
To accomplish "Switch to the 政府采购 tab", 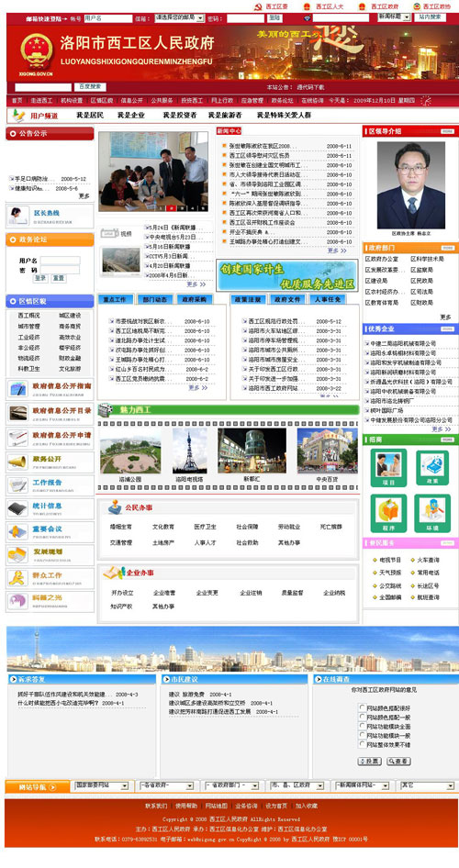I will [194, 299].
